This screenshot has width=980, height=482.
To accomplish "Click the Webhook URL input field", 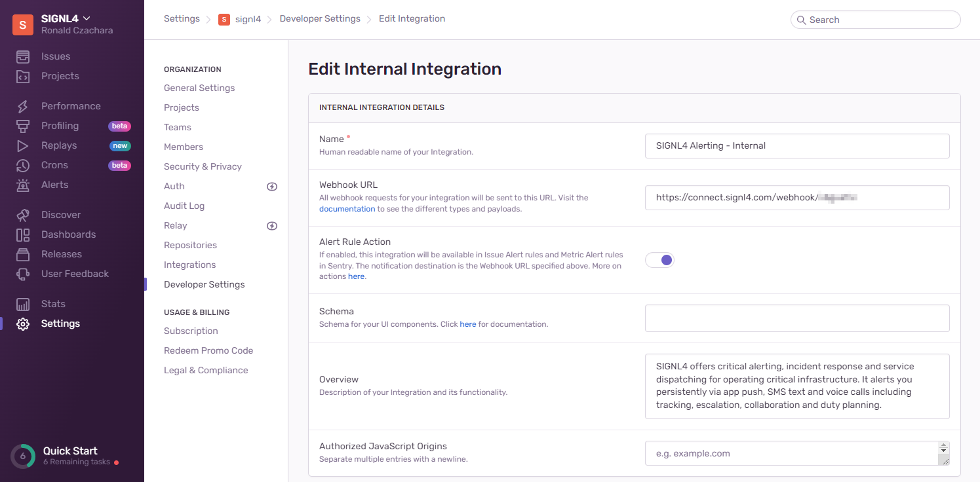I will [797, 198].
